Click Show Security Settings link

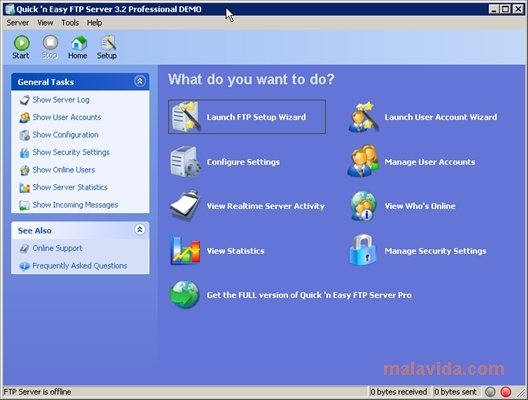pos(71,152)
